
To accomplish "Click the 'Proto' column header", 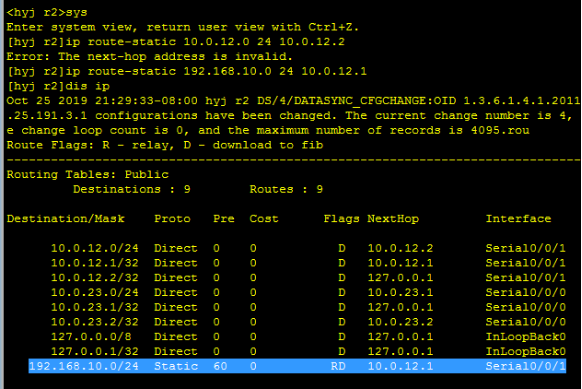I will 172,219.
